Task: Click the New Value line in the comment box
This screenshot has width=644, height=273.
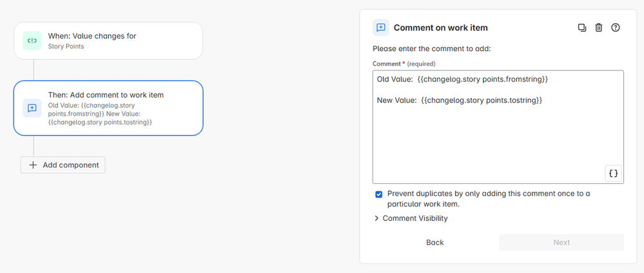Action: (460, 100)
